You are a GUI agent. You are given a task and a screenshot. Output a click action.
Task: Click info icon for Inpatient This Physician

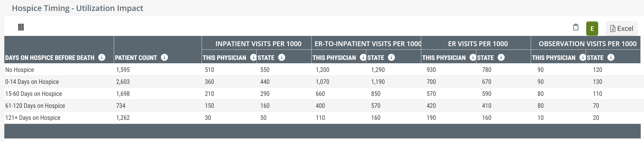(253, 57)
